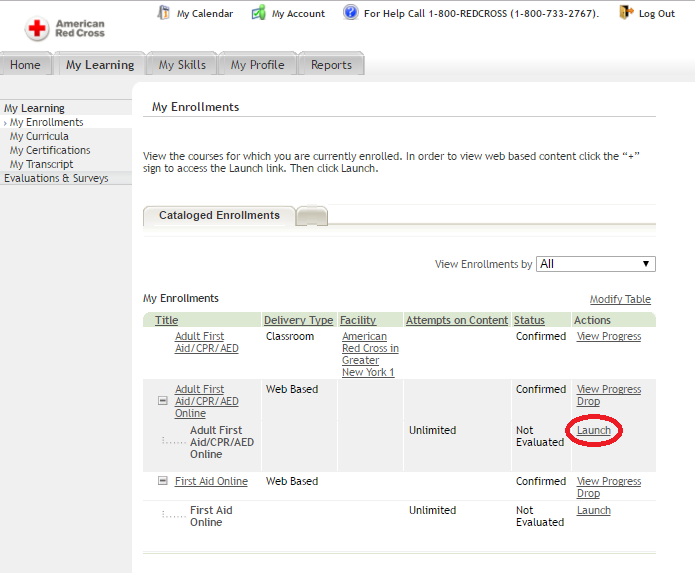695x573 pixels.
Task: Click the American Red Cross logo
Action: click(65, 29)
